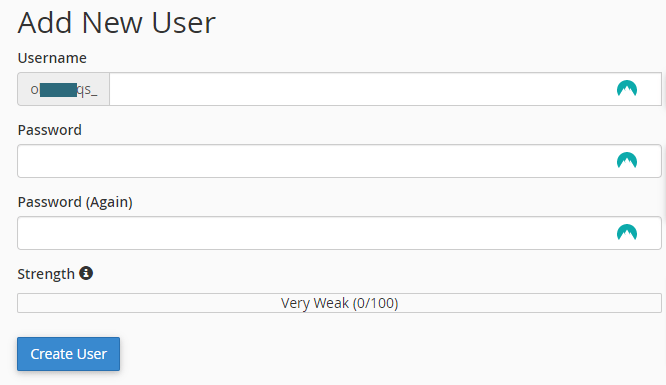Click the "Very Weak (0/100)" strength text

tap(339, 303)
